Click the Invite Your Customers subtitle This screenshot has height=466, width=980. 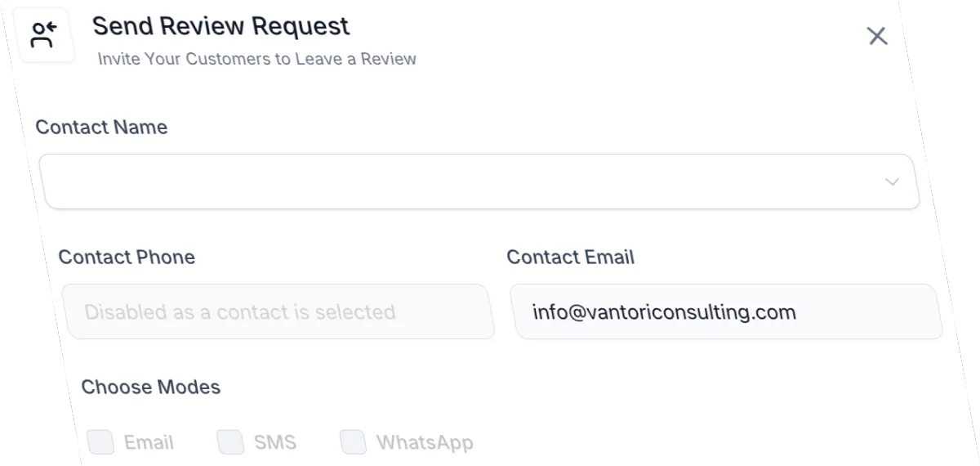coord(257,59)
